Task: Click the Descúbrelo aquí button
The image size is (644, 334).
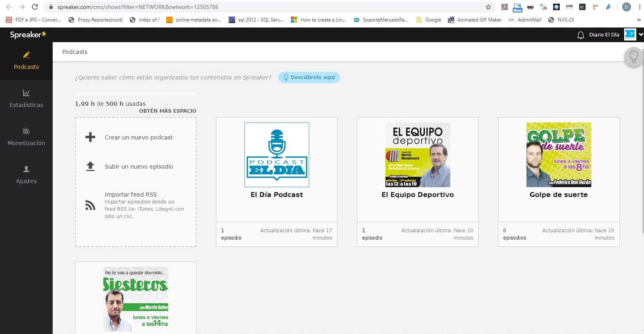Action: click(x=309, y=77)
